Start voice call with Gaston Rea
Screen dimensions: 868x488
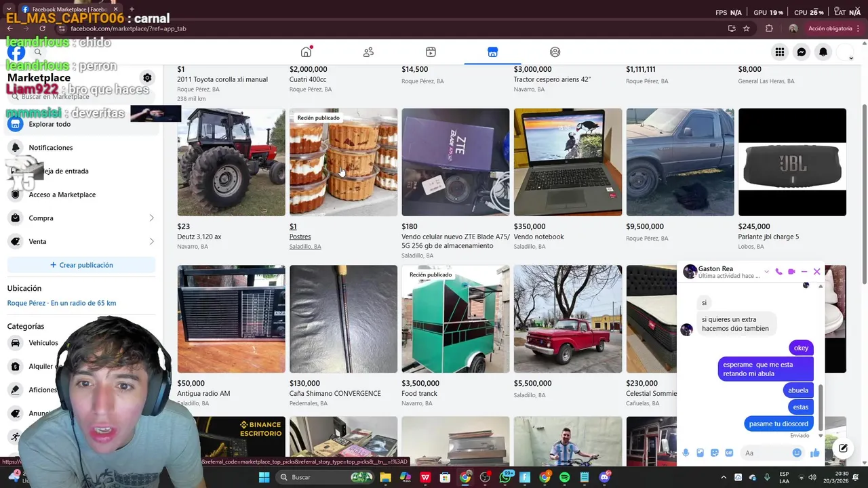778,272
